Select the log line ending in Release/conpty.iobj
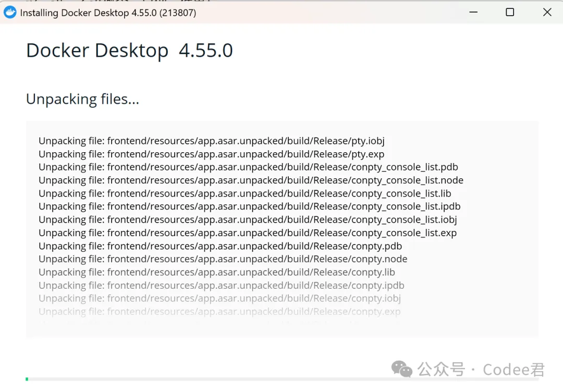The width and height of the screenshot is (563, 392). coord(220,299)
